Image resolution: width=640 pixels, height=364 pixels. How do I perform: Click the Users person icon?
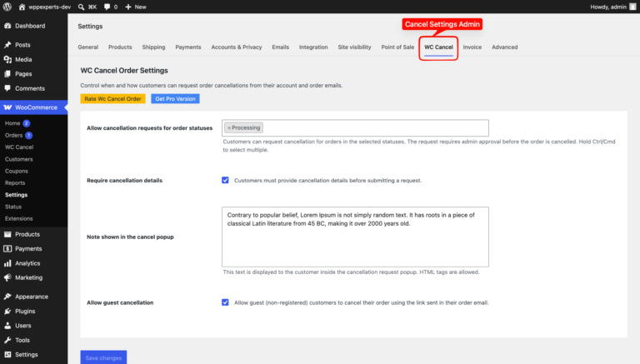click(7, 326)
